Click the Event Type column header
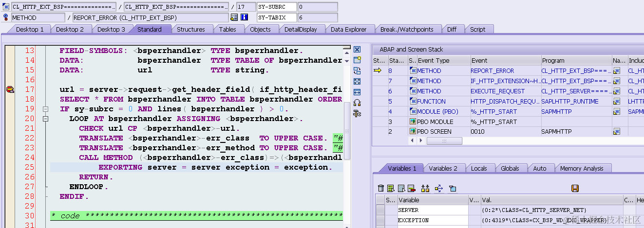The width and height of the screenshot is (644, 228). 443,61
